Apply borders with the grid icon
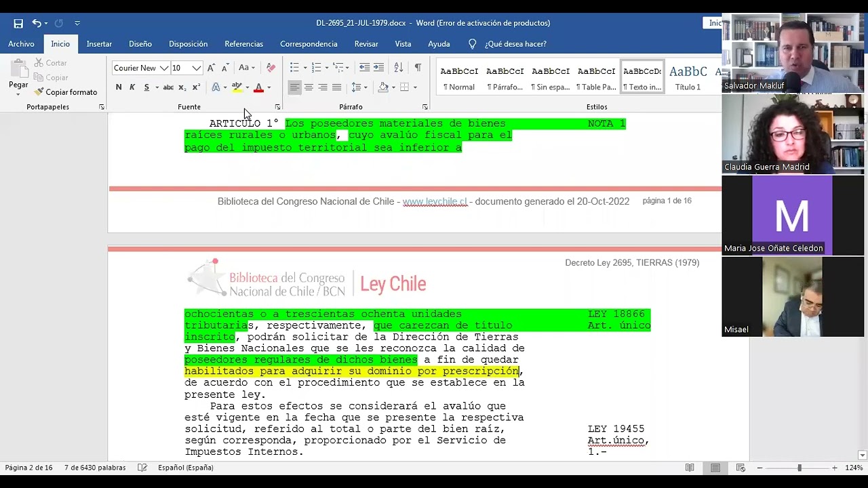Image resolution: width=868 pixels, height=488 pixels. pyautogui.click(x=405, y=87)
